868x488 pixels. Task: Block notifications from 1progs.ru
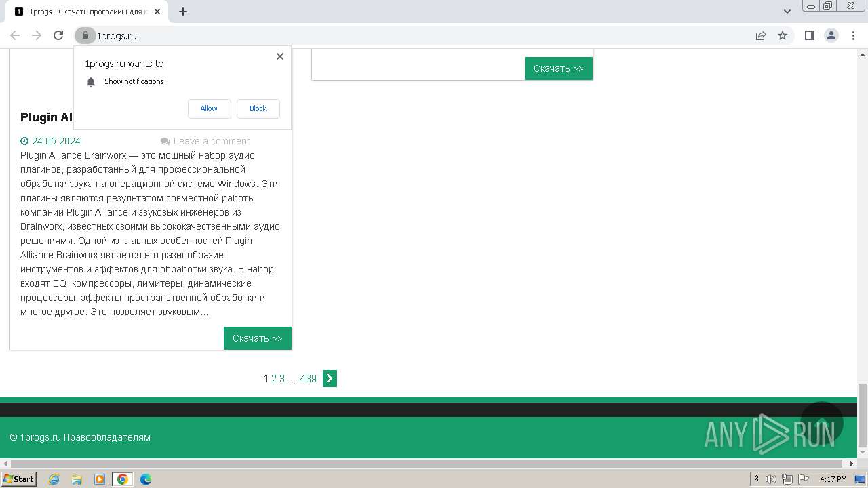[258, 108]
